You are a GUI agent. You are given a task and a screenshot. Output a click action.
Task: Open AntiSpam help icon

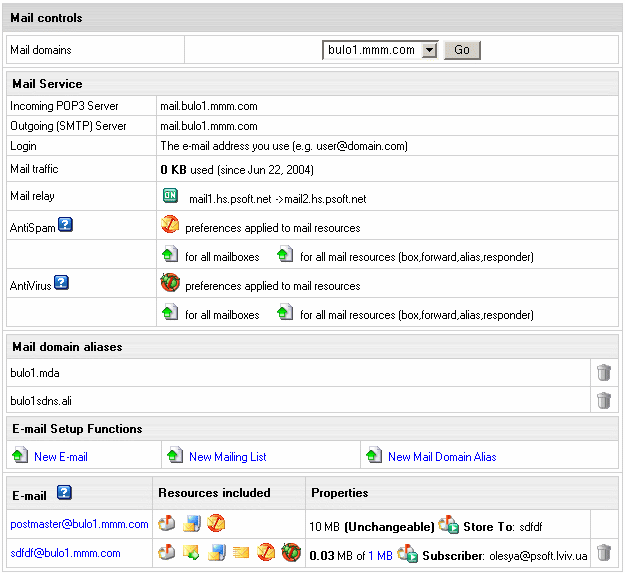pyautogui.click(x=65, y=224)
